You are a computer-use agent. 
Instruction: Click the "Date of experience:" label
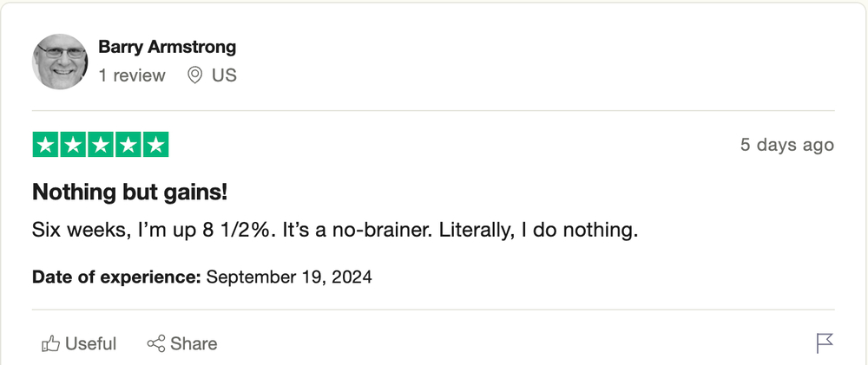(116, 277)
